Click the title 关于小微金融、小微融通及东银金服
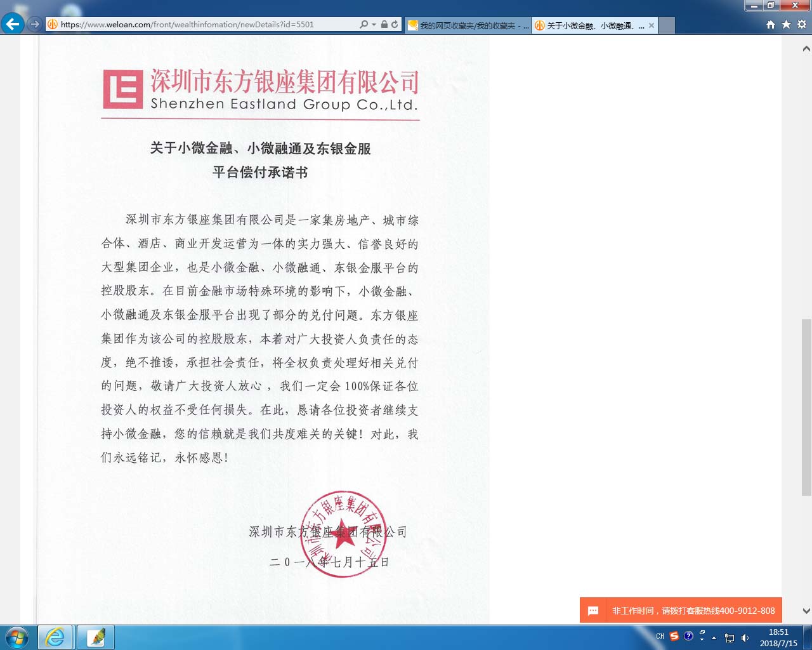 pyautogui.click(x=260, y=149)
